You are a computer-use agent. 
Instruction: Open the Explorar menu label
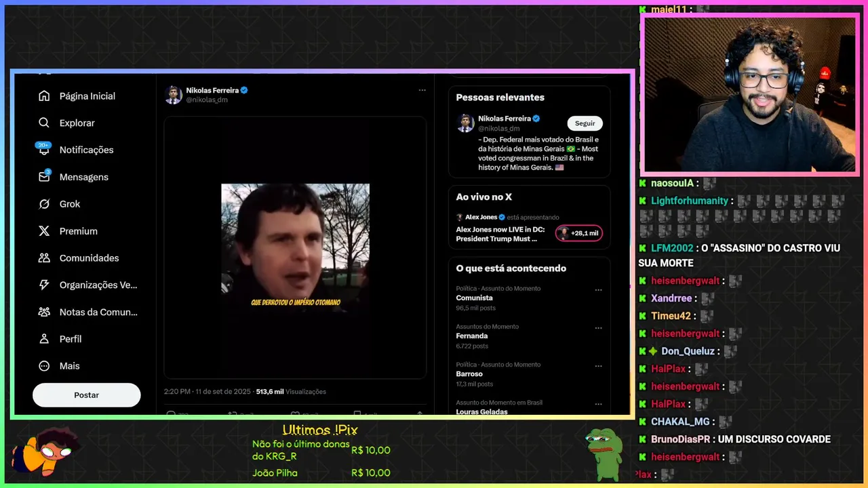77,123
